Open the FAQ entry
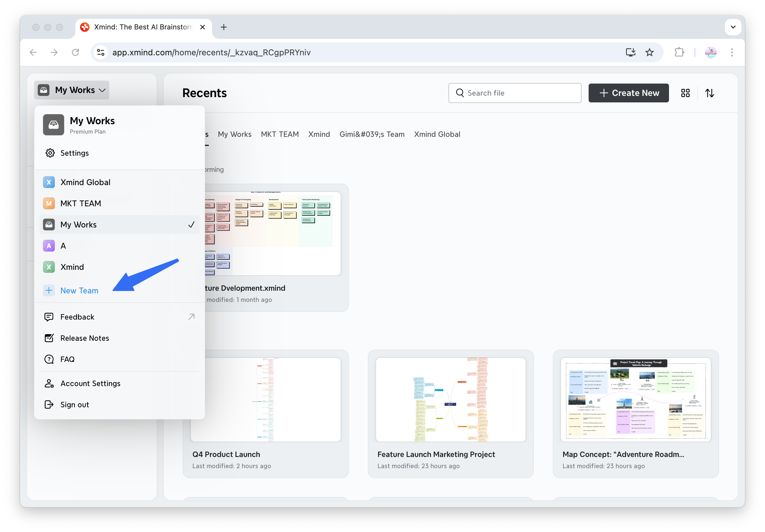This screenshot has width=765, height=532. tap(119, 359)
